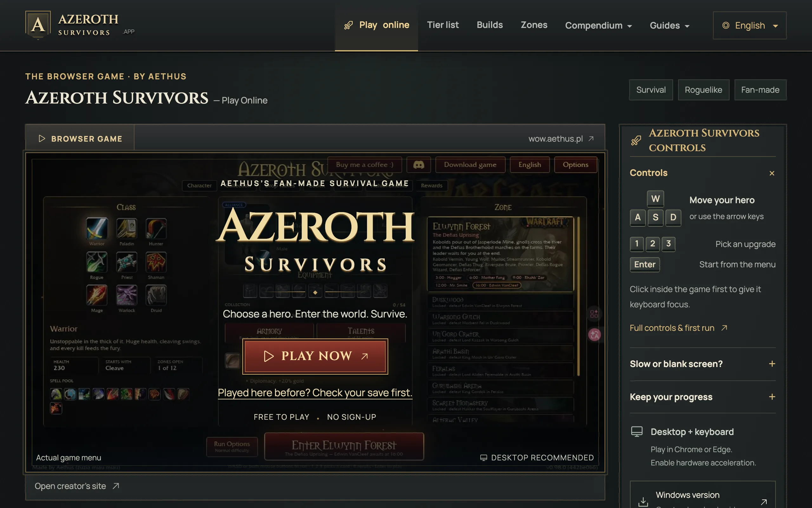Click the Fan-made tag
This screenshot has height=508, width=812.
(760, 90)
